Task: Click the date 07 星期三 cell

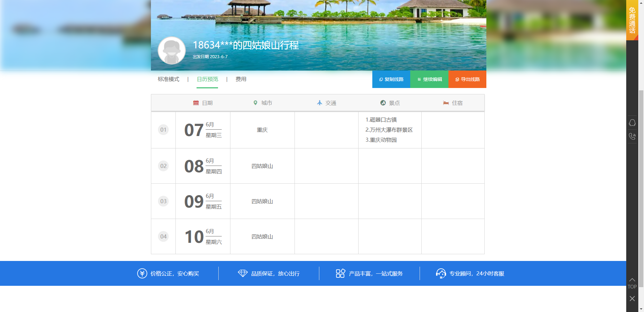Action: (x=203, y=130)
